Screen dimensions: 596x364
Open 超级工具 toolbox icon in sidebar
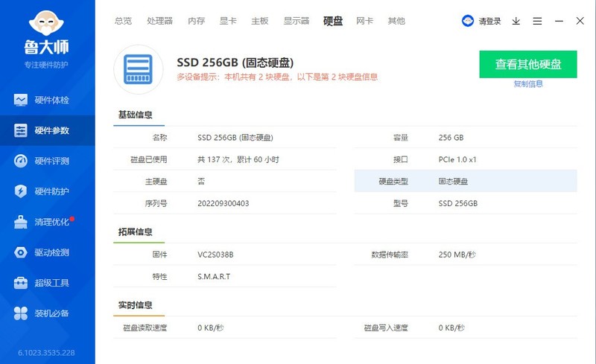[x=21, y=283]
